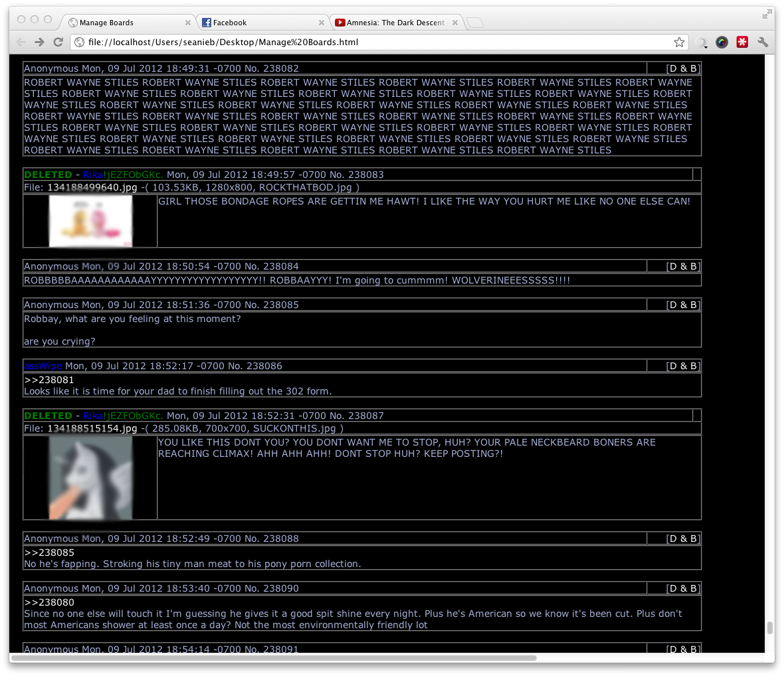This screenshot has width=784, height=676.
Task: Click the Facebook favicon in the tab strip
Action: [x=206, y=23]
